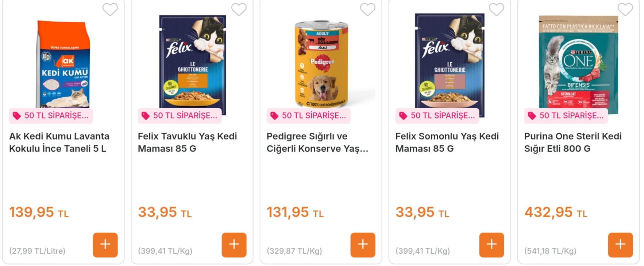The height and width of the screenshot is (266, 644).
Task: Add Ak Kedi Kumu to cart
Action: [x=105, y=245]
